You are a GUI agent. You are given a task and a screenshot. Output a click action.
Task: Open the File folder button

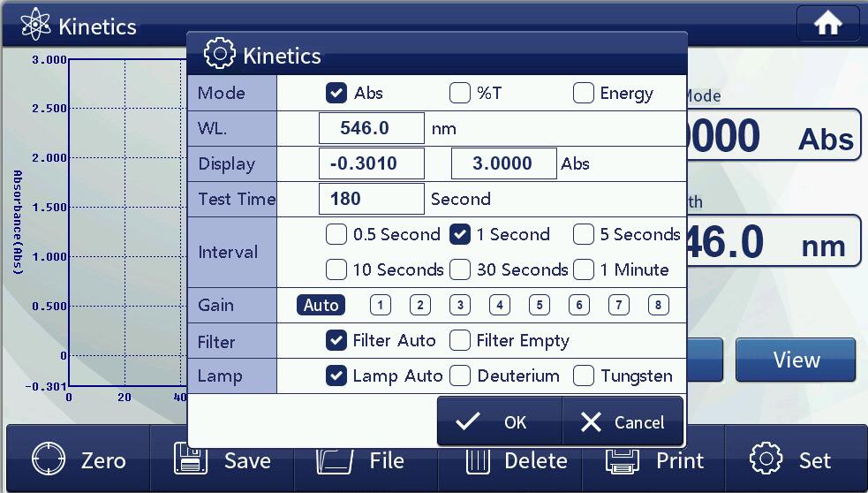(362, 460)
